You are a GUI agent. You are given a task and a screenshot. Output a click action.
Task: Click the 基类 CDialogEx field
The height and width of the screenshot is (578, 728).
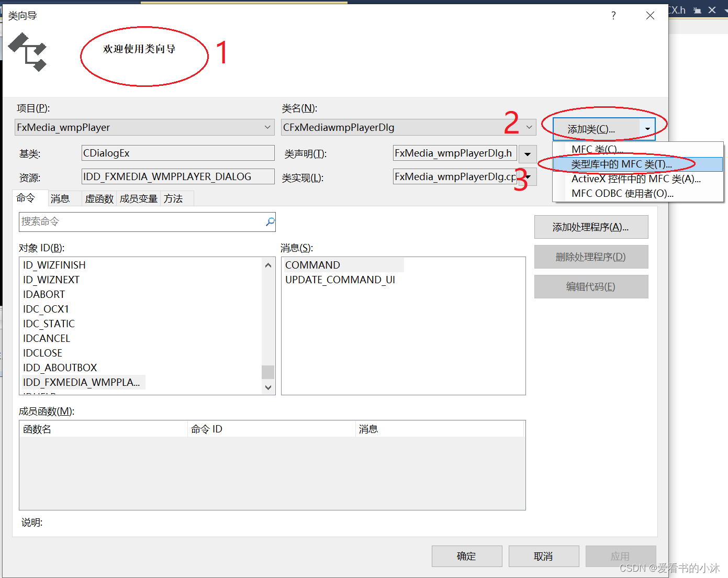tap(178, 153)
